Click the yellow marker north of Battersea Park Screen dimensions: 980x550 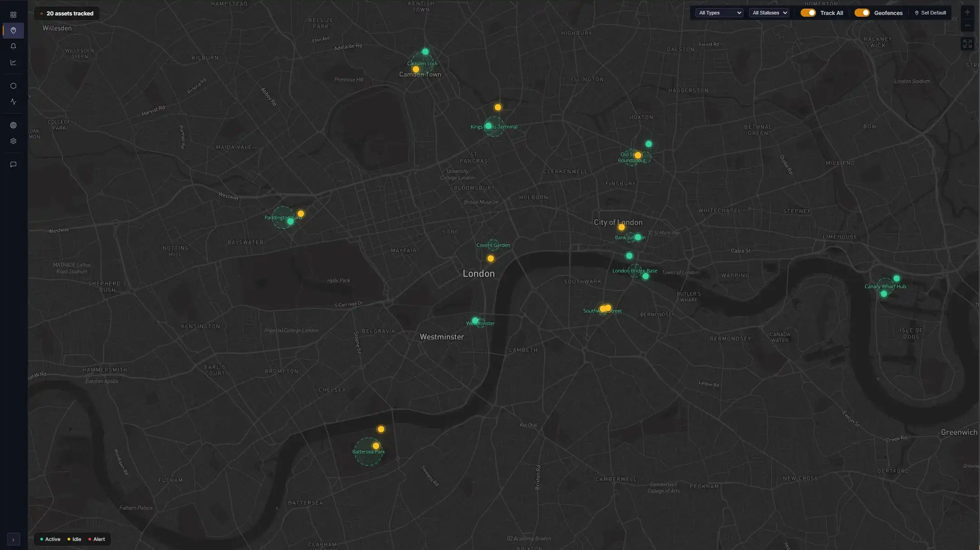point(381,429)
